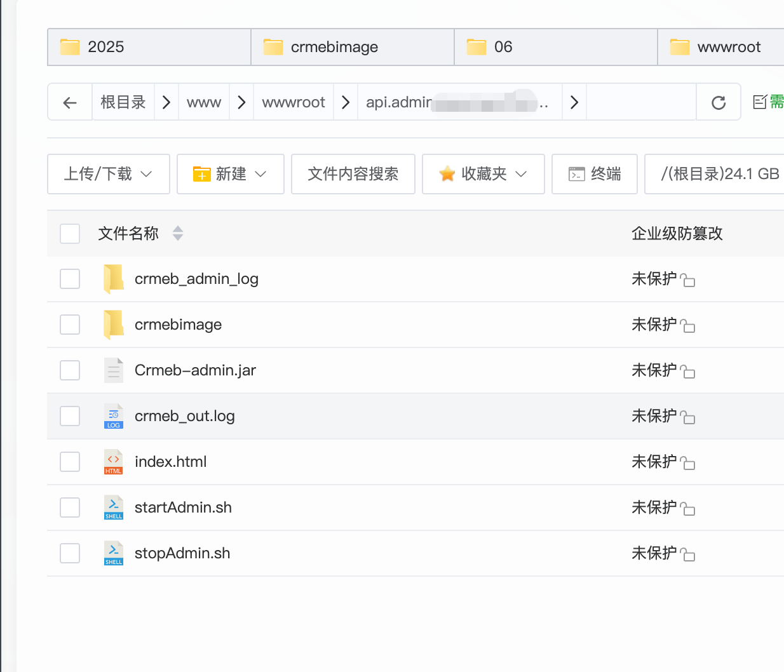Click the lock icon for crmeb_admin_log
This screenshot has width=784, height=672.
[687, 280]
